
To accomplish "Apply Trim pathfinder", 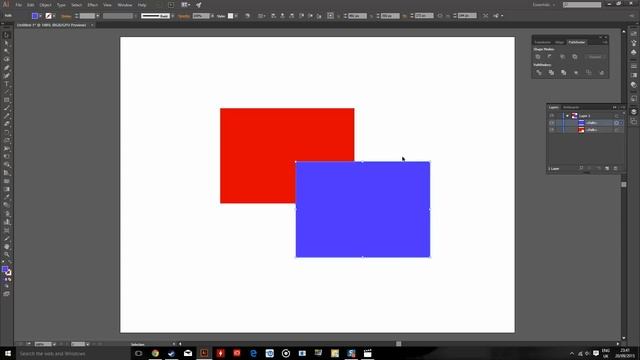I will click(551, 73).
